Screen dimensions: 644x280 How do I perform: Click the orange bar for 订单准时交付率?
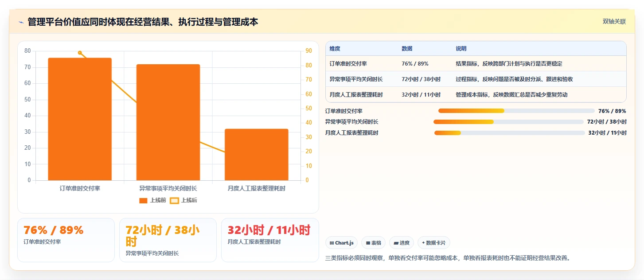click(x=80, y=119)
